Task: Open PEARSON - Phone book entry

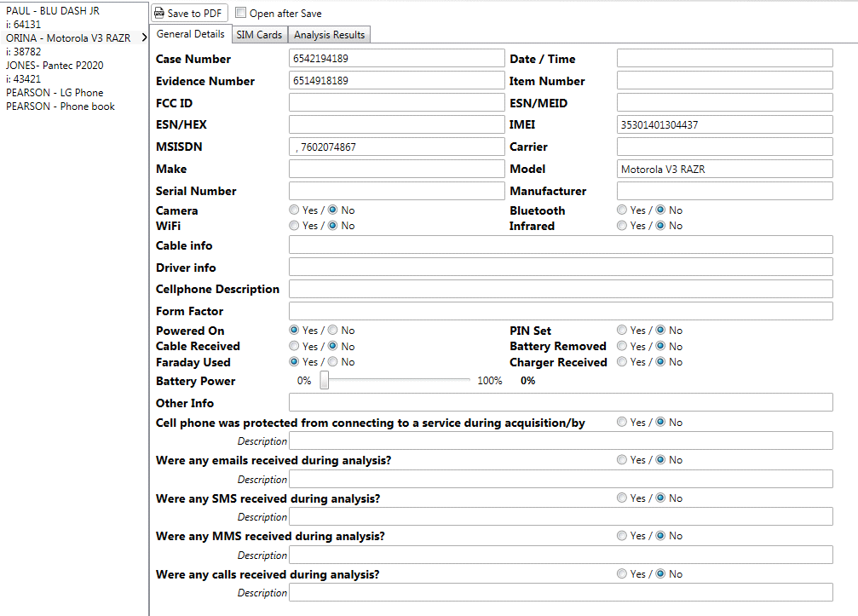Action: click(60, 107)
